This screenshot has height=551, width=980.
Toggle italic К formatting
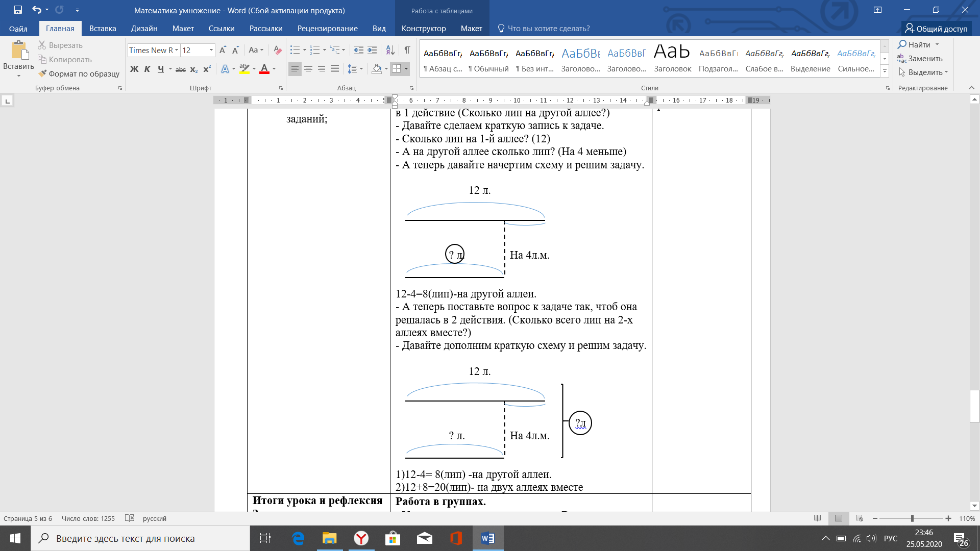(x=147, y=69)
